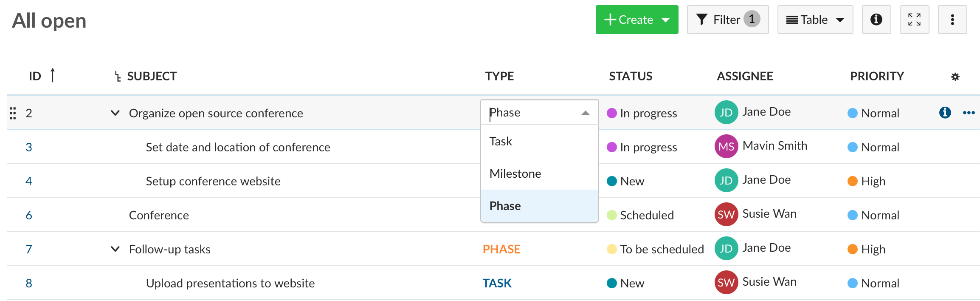Click the info icon on the Organize conference row

pos(945,113)
